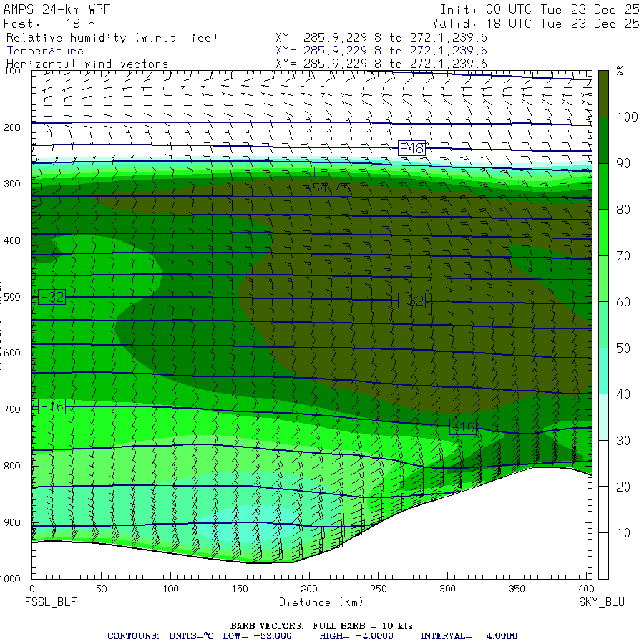Click the '%' unit label above the colorbar
The image size is (644, 644).
(620, 71)
